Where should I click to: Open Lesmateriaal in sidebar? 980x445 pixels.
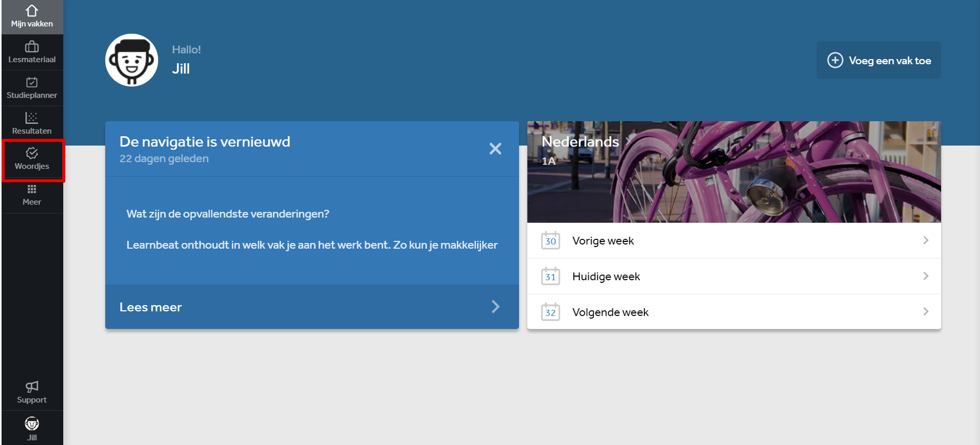point(32,52)
